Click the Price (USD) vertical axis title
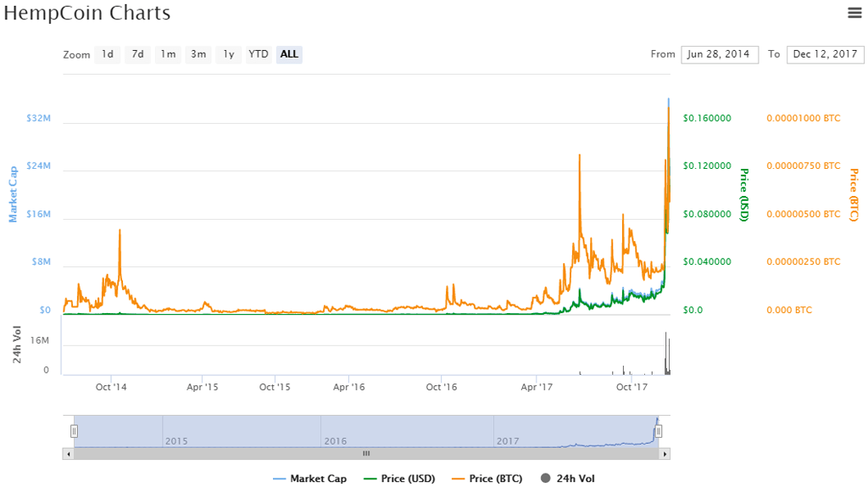Viewport: 868px width, 487px height. [x=744, y=195]
